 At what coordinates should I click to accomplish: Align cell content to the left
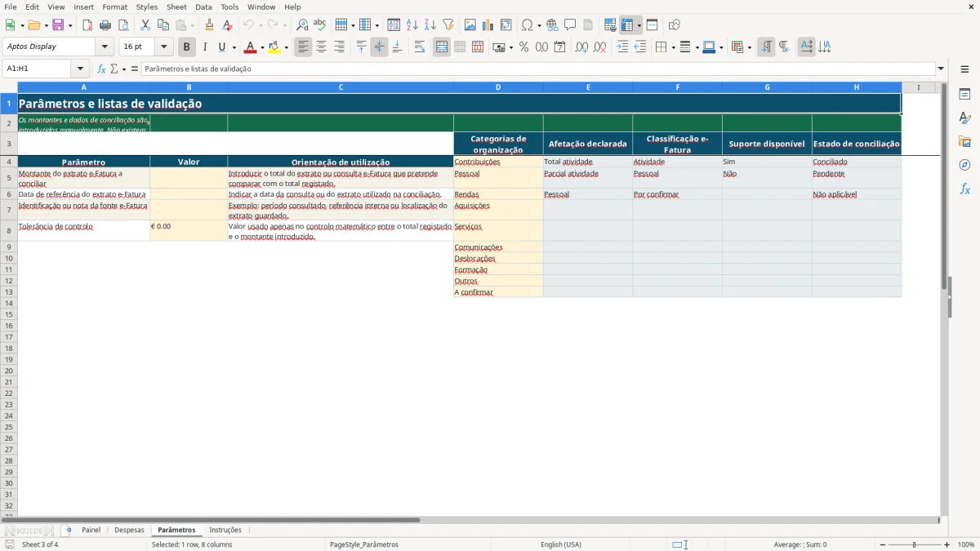[304, 47]
